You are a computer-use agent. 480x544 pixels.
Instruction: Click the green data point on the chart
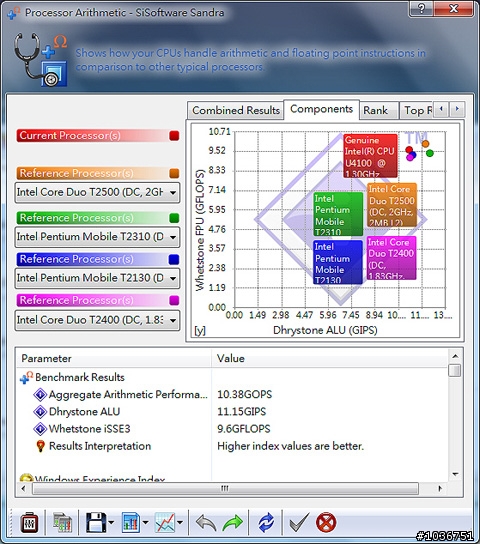coord(430,153)
